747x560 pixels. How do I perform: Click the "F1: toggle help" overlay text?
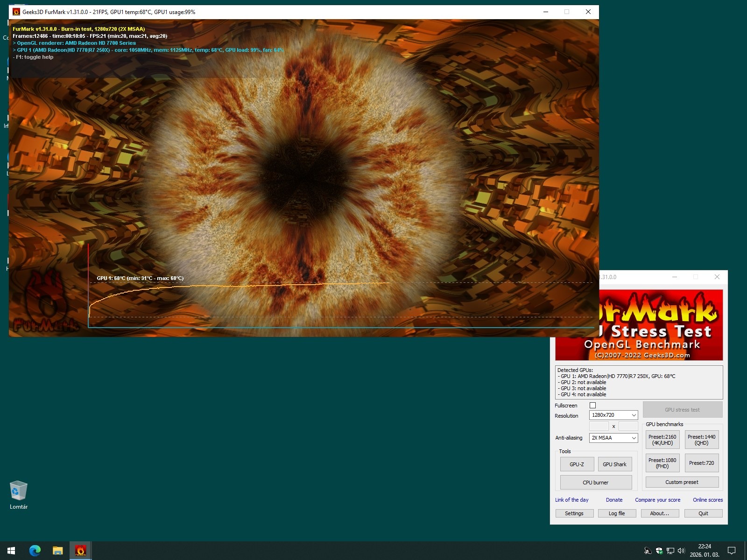[33, 57]
